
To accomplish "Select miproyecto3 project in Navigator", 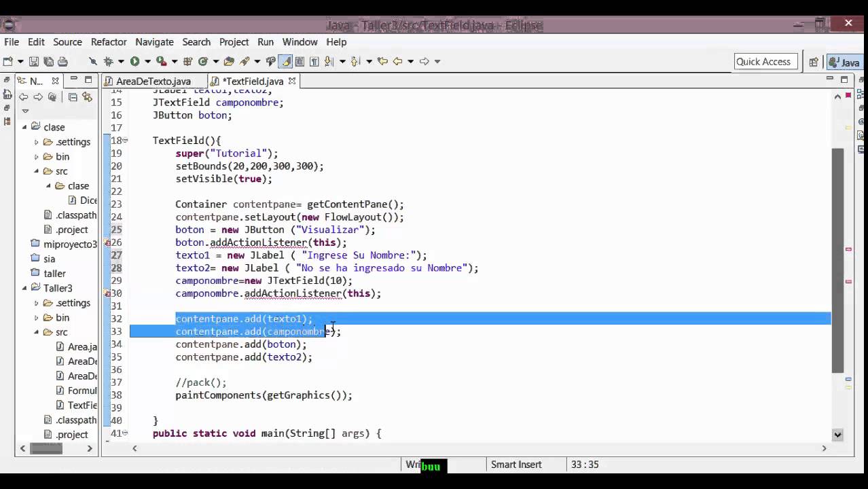I will (70, 244).
